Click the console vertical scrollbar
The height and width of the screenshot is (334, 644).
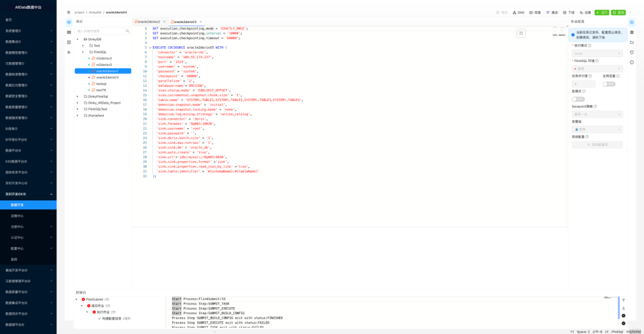[618, 308]
